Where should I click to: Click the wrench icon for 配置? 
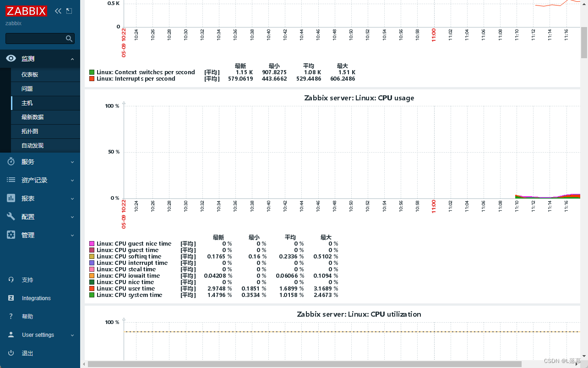coord(11,217)
